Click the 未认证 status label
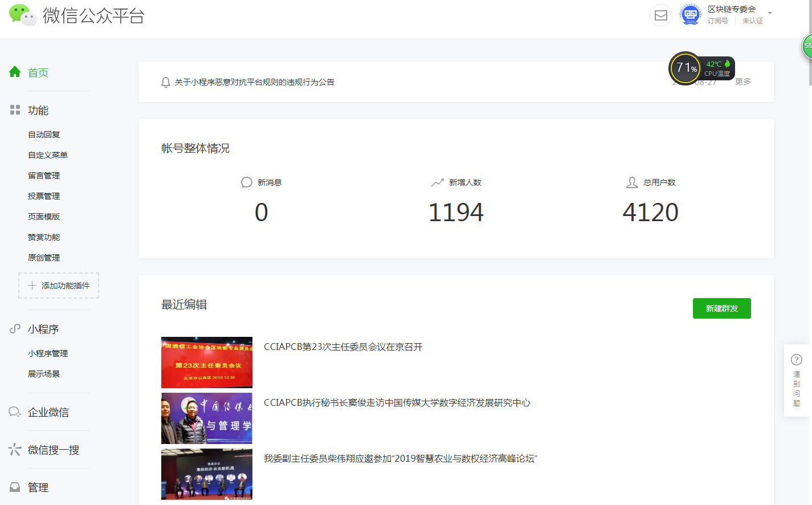The width and height of the screenshot is (812, 505). coord(753,21)
